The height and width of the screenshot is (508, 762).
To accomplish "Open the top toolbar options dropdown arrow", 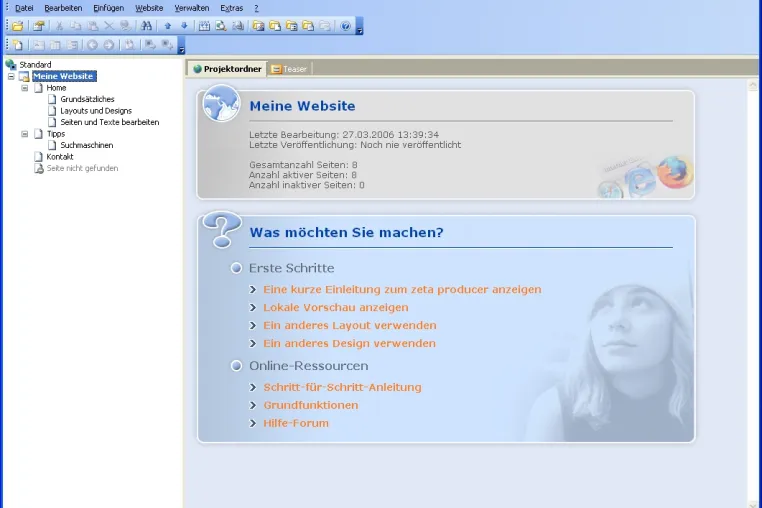I will (x=360, y=26).
